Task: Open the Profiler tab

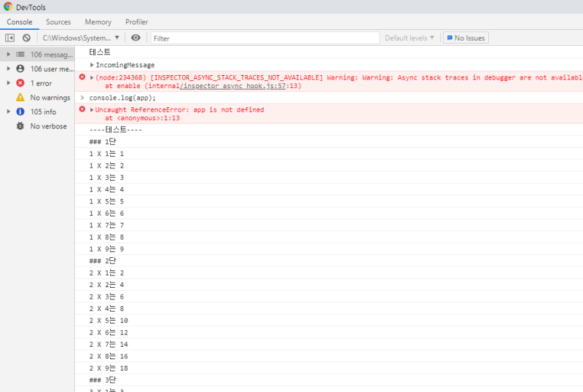Action: point(136,22)
